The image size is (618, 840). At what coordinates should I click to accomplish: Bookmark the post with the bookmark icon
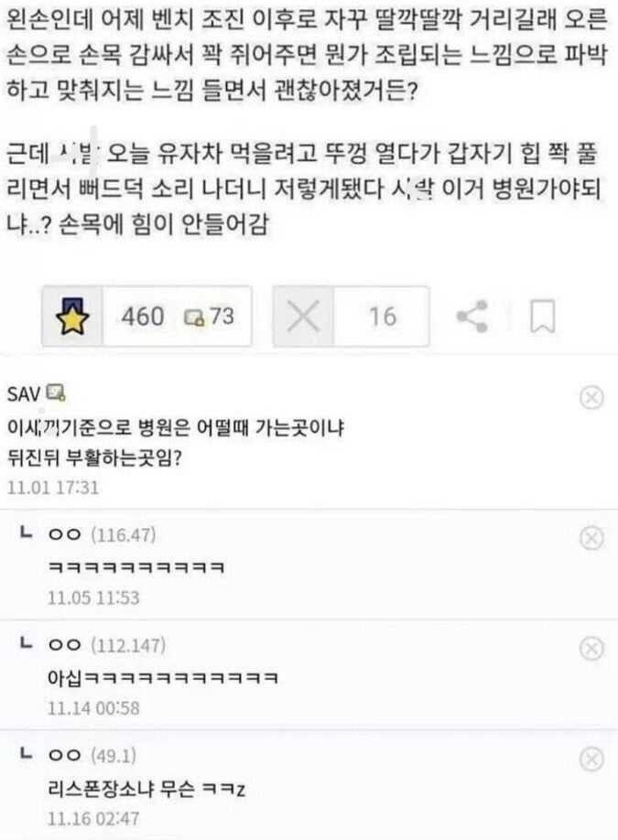tap(542, 316)
